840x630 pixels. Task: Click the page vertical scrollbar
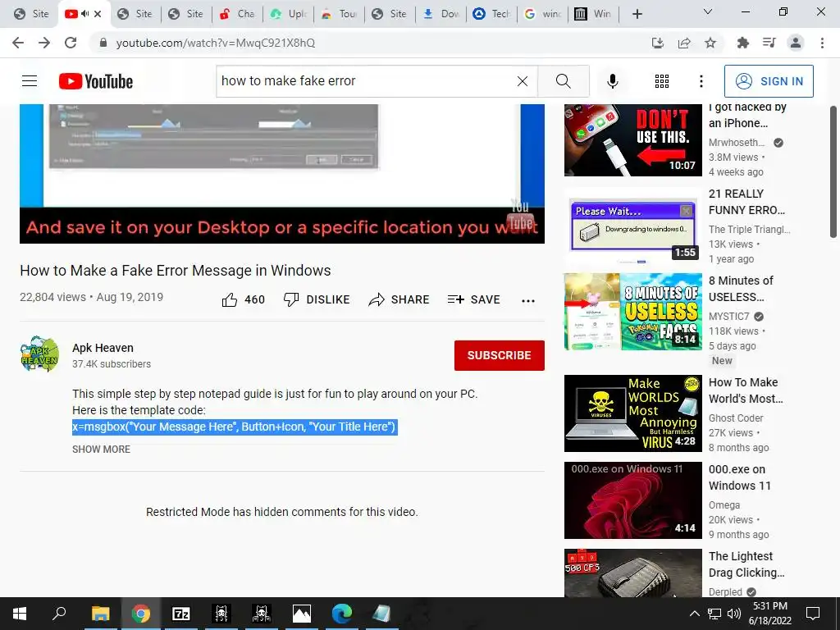833,171
